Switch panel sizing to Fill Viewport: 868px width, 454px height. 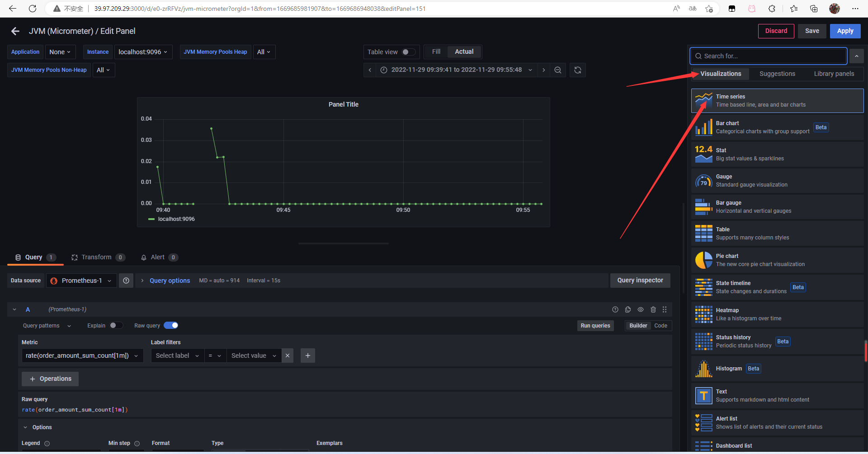(436, 52)
